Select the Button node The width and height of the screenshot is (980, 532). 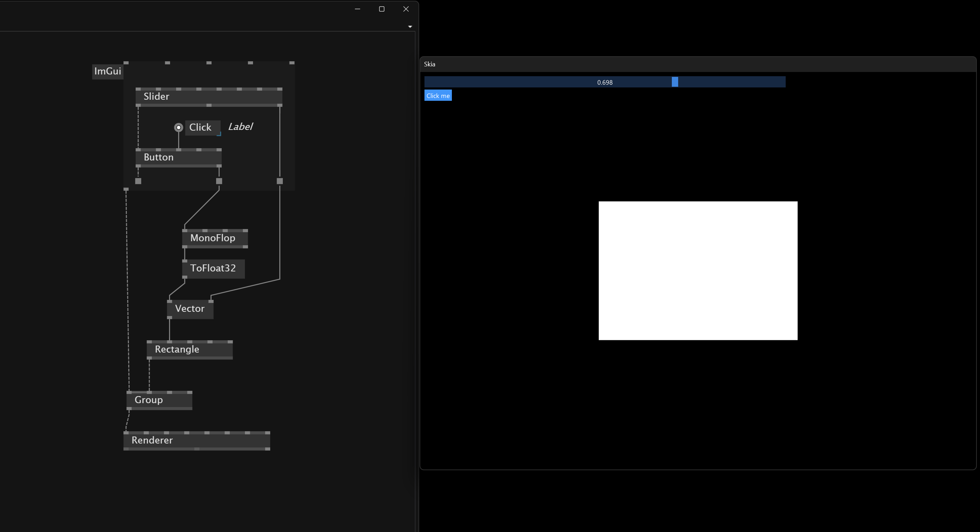179,157
